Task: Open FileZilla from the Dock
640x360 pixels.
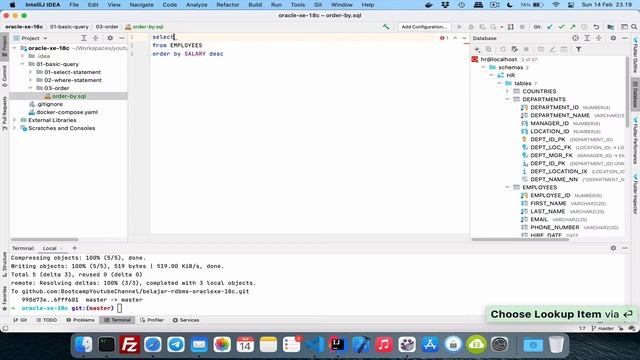Action: pos(129,345)
